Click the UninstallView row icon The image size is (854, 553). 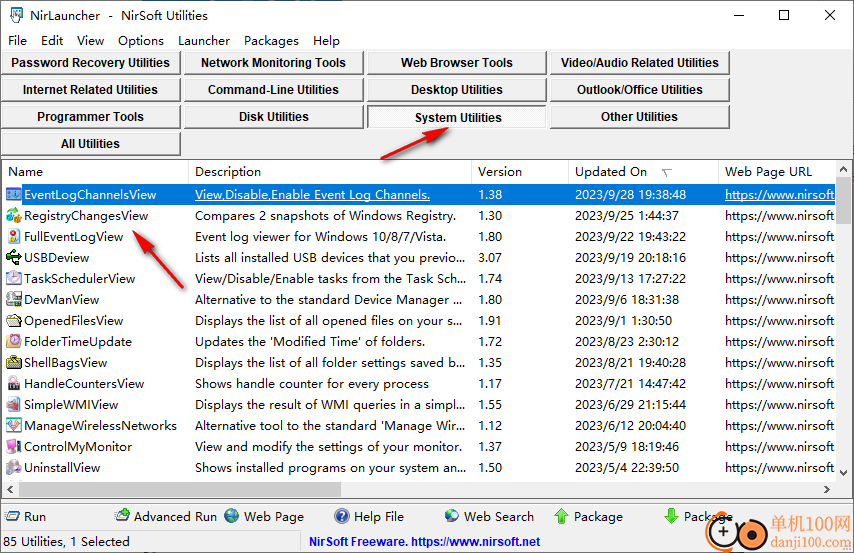[14, 467]
